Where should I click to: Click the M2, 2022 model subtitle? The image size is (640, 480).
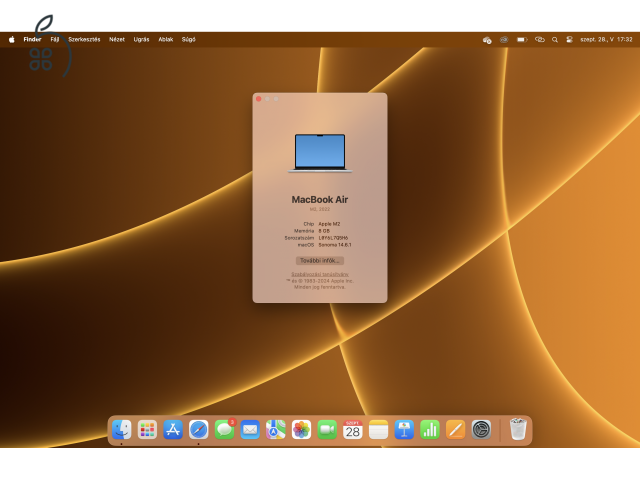tap(320, 209)
